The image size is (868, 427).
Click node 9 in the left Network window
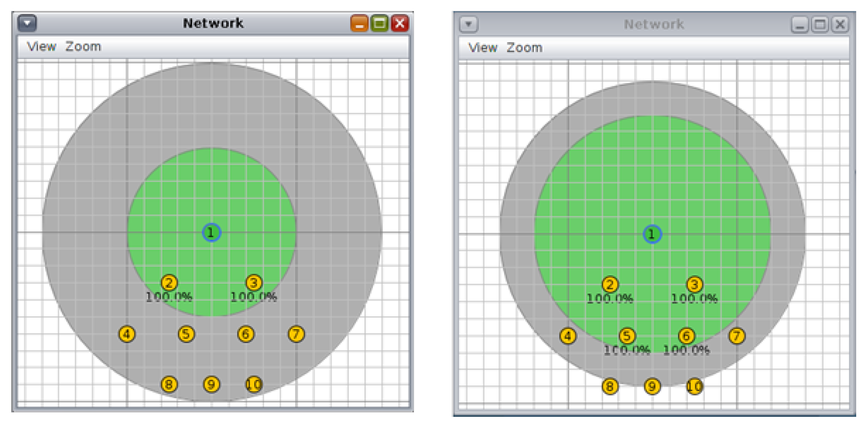coord(211,384)
